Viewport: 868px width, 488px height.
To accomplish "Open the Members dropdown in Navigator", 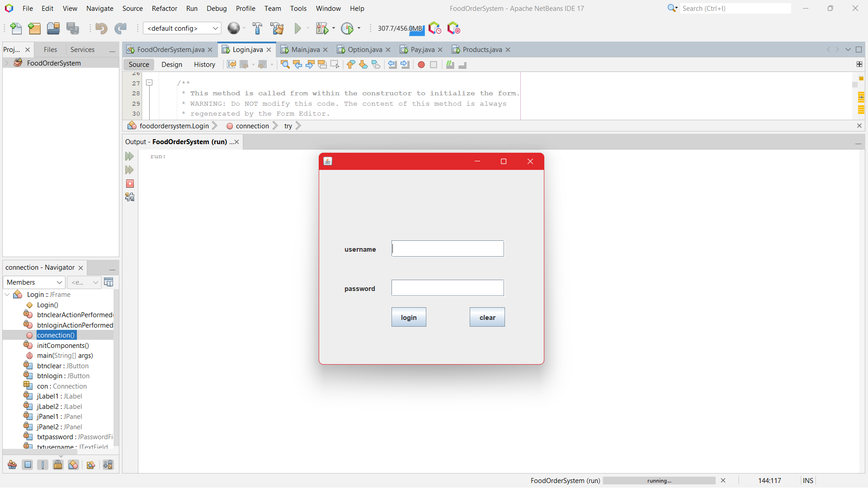I will (34, 282).
